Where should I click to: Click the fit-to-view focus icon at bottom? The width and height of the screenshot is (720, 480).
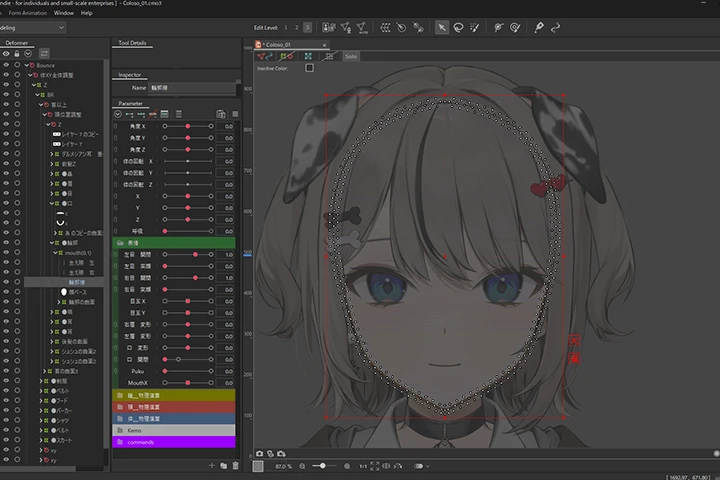click(x=375, y=466)
